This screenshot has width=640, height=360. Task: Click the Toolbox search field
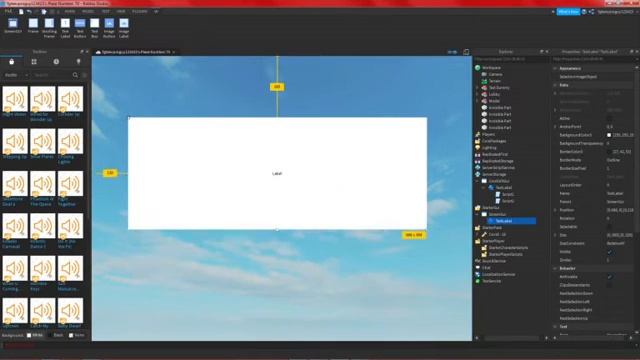click(51, 75)
